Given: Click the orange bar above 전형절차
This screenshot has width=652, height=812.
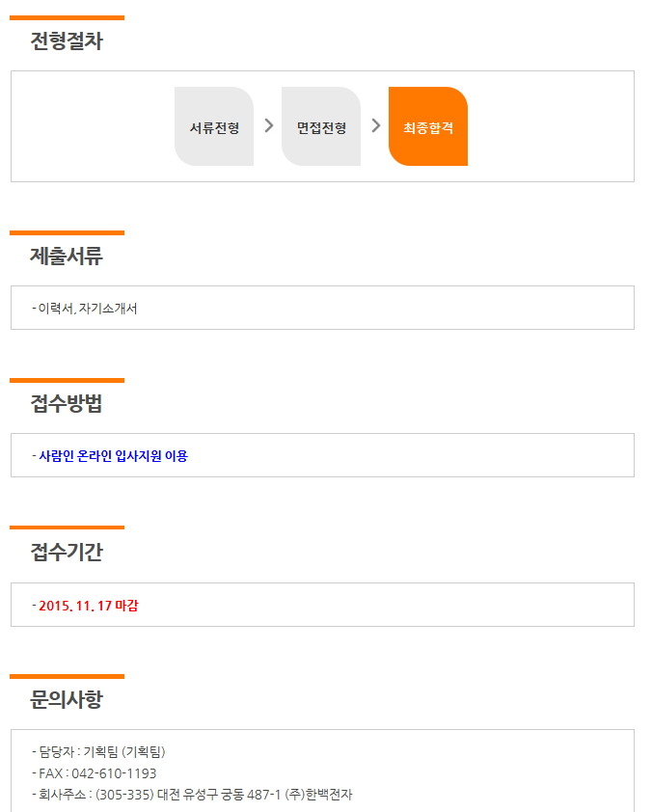Looking at the screenshot, I should point(67,17).
